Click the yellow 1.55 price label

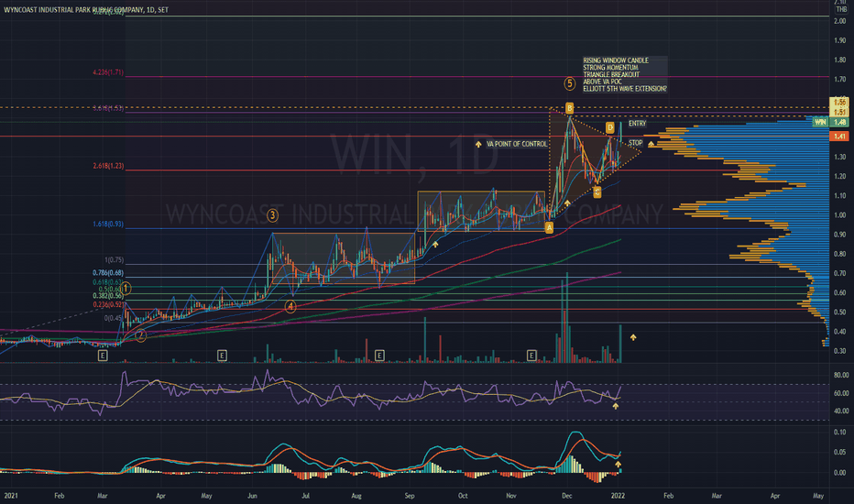(x=839, y=103)
